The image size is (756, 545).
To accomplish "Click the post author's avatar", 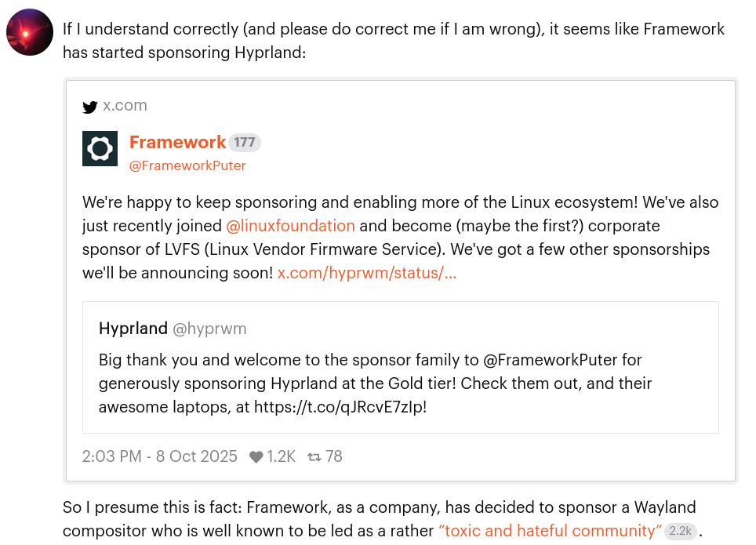I will tap(30, 32).
